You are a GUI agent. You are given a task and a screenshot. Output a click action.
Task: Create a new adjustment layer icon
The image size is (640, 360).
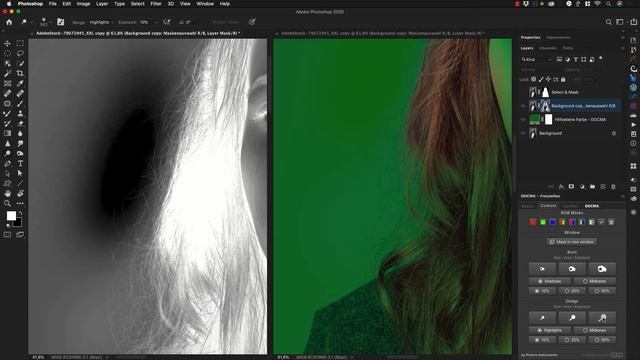[582, 187]
